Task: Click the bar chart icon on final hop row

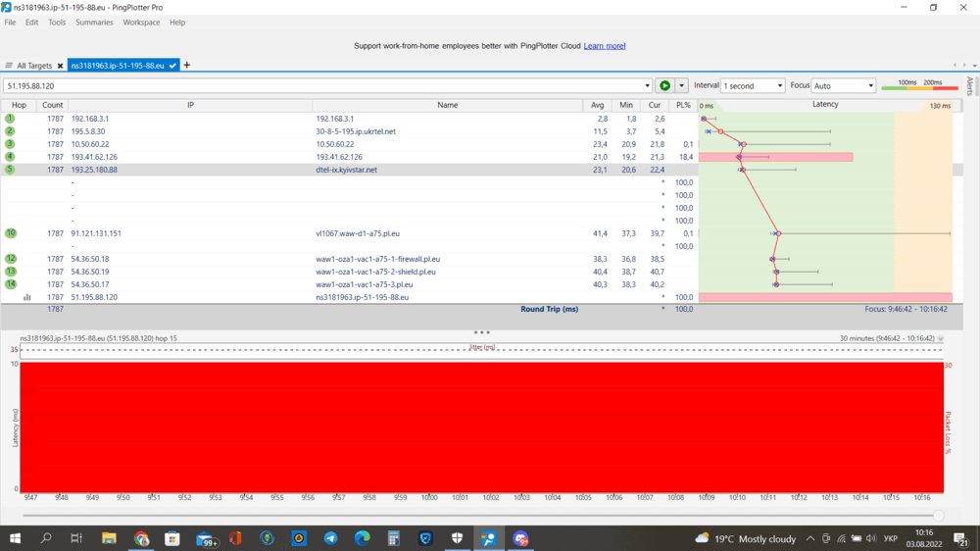Action: coord(27,297)
